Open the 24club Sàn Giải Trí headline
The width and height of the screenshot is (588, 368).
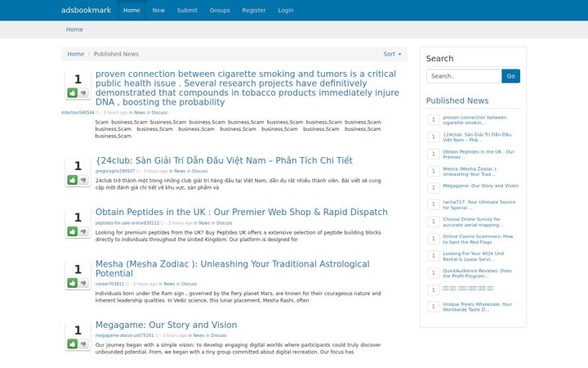coord(224,160)
